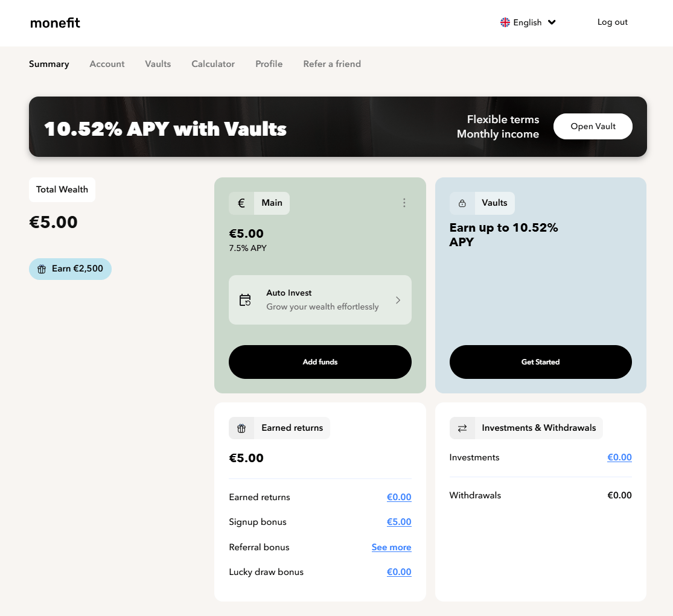Click the Signup bonus €5.00 link
Image resolution: width=673 pixels, height=616 pixels.
(x=399, y=522)
